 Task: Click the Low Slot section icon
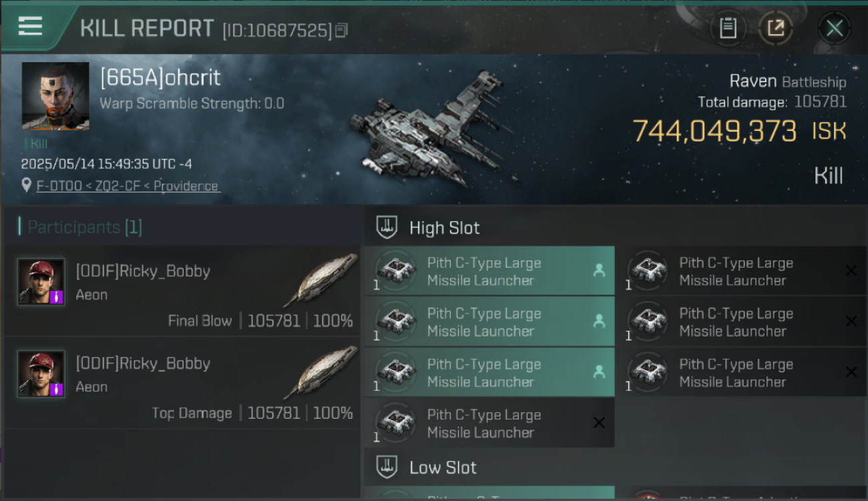pyautogui.click(x=387, y=467)
